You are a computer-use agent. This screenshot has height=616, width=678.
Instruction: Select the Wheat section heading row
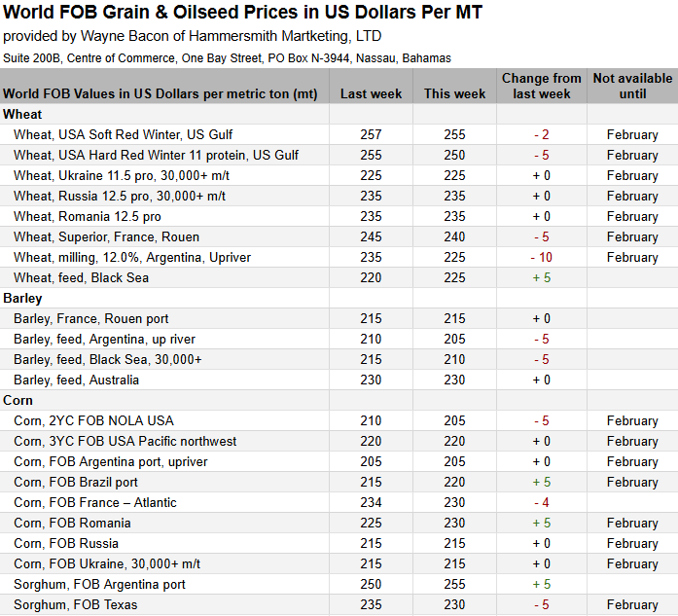23,114
